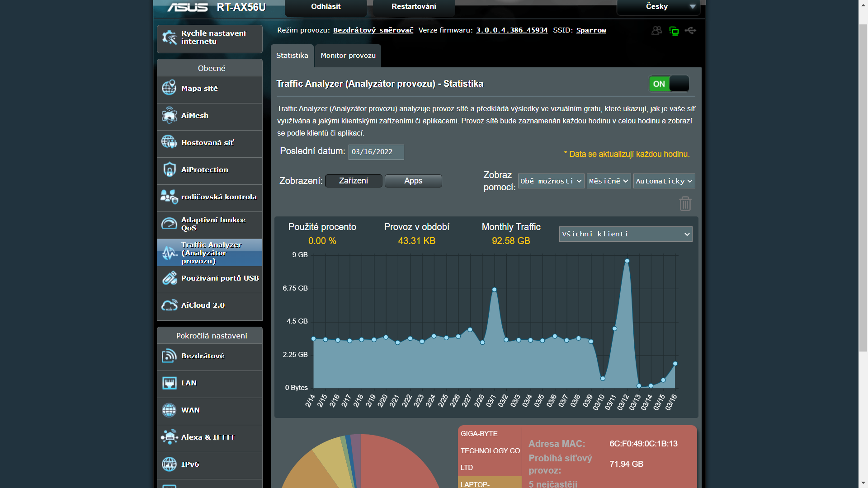Click the USB status icon in header
868x488 pixels.
pyautogui.click(x=690, y=31)
